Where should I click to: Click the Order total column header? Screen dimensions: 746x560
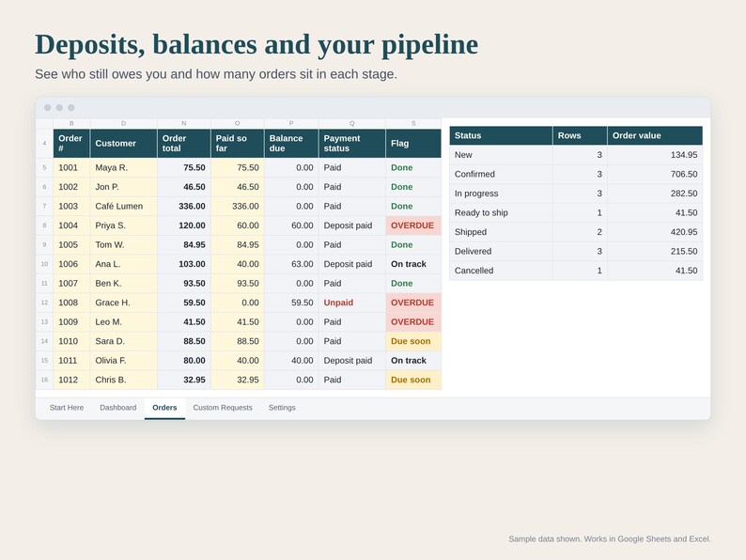[183, 143]
